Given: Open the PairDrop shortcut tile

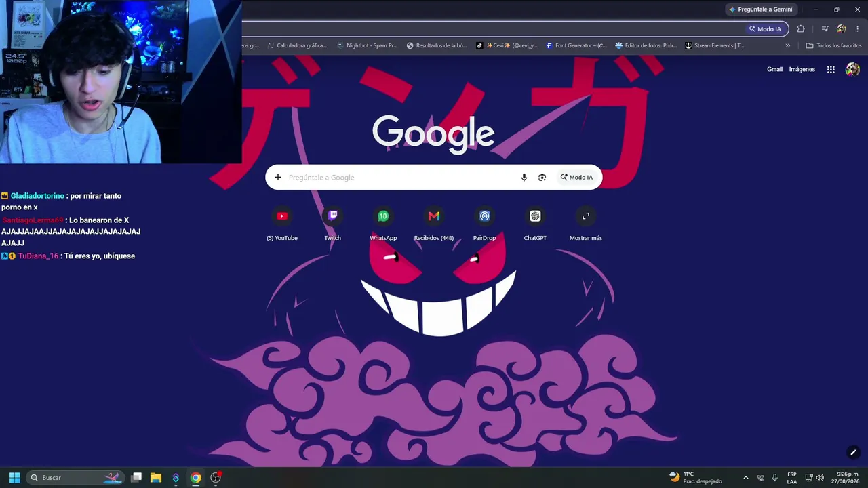Looking at the screenshot, I should [484, 224].
